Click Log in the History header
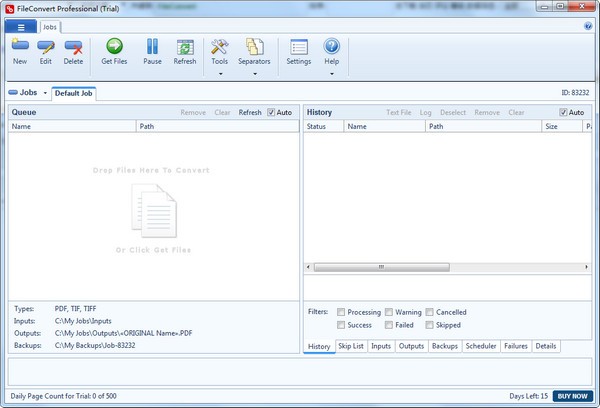Image resolution: width=600 pixels, height=408 pixels. click(426, 113)
